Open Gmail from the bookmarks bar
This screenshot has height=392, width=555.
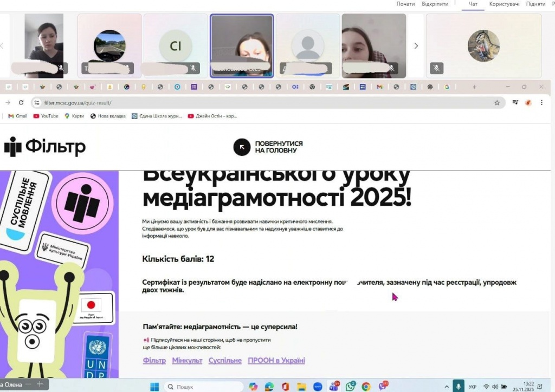coord(17,115)
